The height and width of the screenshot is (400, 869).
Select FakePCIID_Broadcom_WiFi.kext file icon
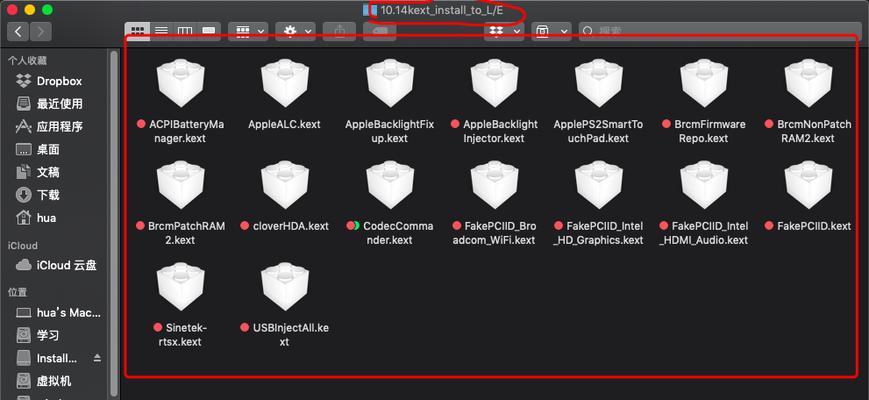point(494,185)
